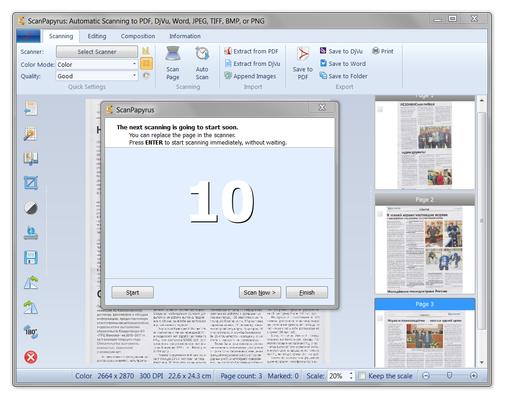Click the Start button in the dialog

click(132, 292)
